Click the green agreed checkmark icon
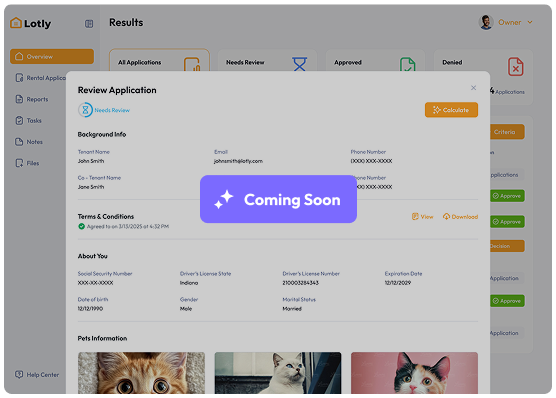 click(82, 226)
